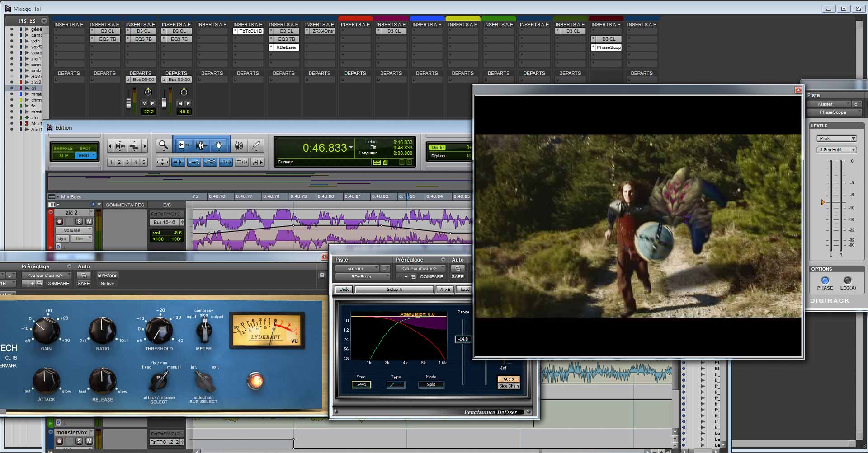Click the Freq field showing 3441

(361, 385)
